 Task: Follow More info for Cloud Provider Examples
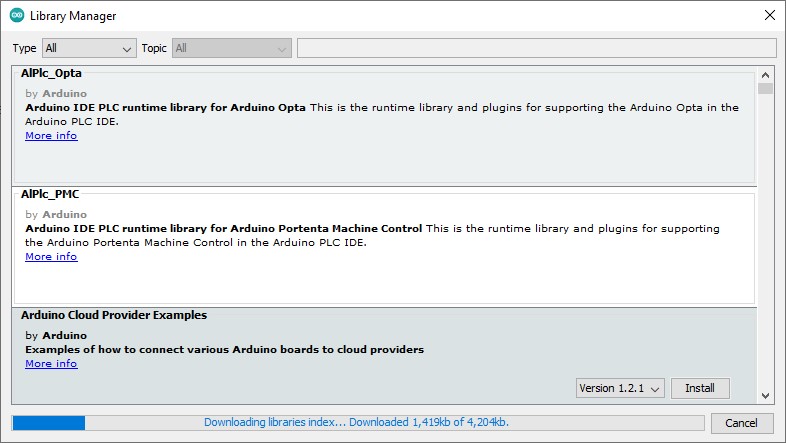51,364
